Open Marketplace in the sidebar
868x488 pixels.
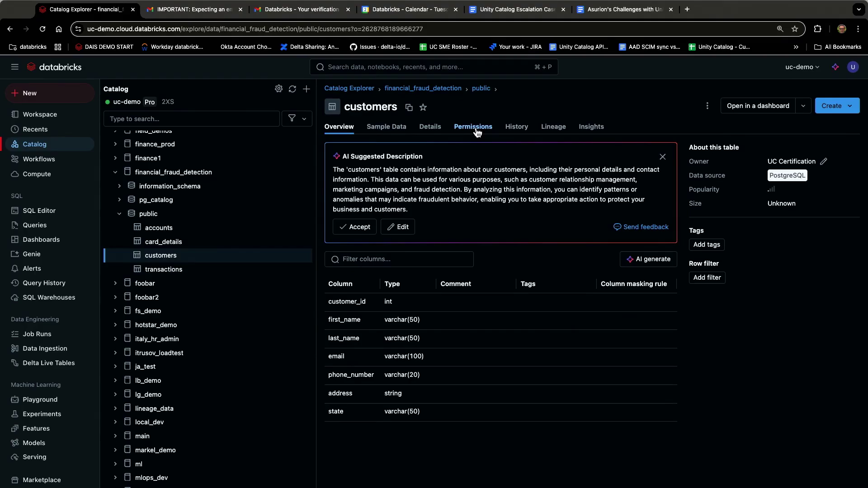tap(42, 480)
